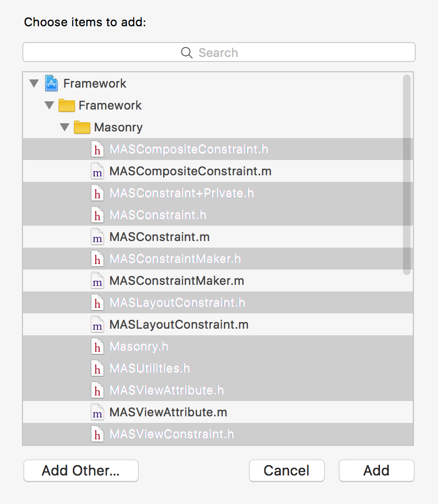
Task: Click the Add Other... button
Action: pyautogui.click(x=81, y=471)
